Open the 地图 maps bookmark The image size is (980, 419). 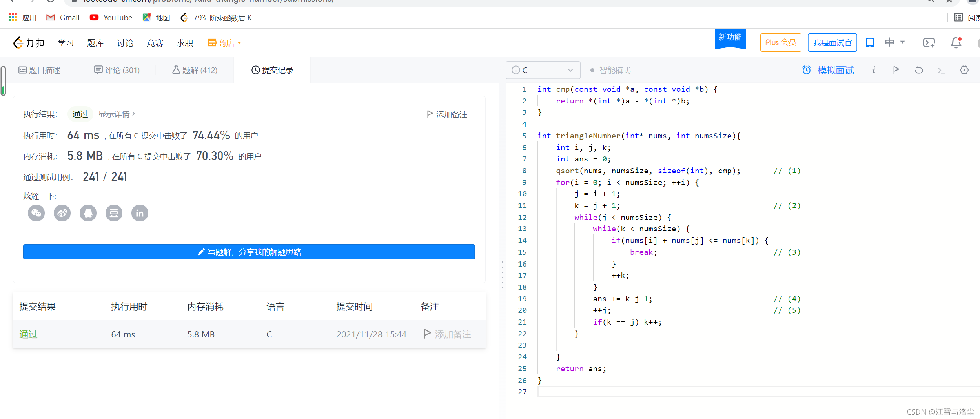[x=157, y=18]
